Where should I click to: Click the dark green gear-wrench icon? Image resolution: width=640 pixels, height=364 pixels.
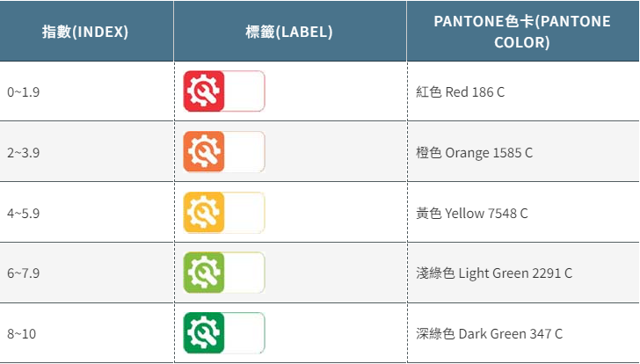(x=204, y=333)
